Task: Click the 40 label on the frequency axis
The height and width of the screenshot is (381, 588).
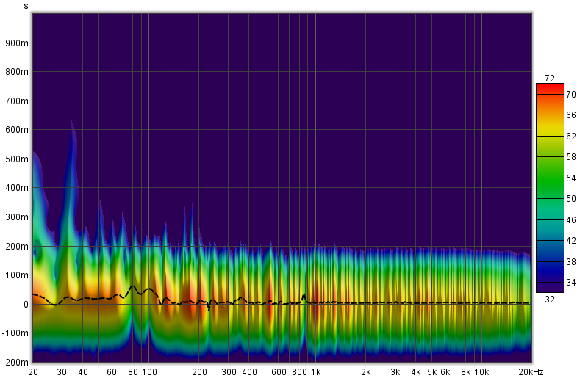Action: [83, 372]
